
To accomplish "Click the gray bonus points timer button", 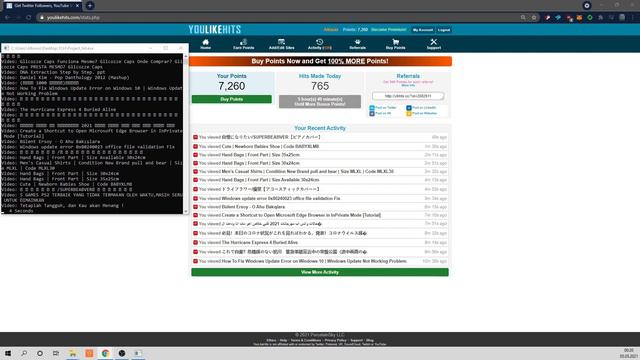I will pos(320,102).
